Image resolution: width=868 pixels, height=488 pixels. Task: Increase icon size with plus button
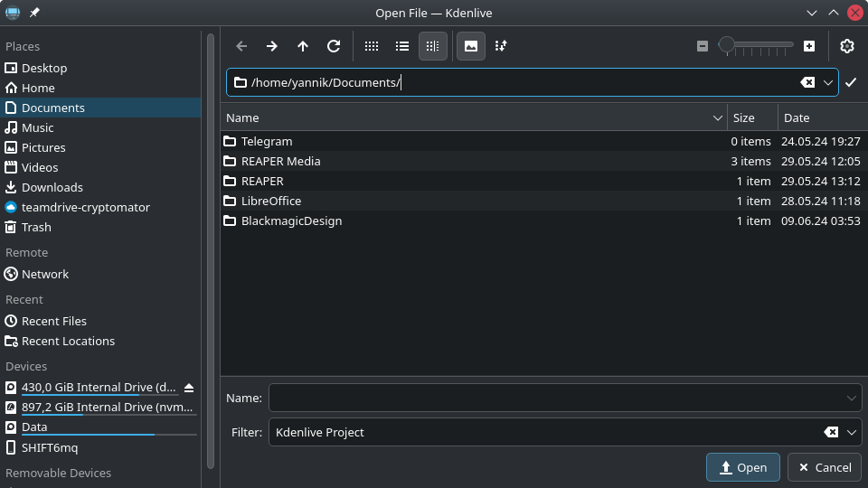pyautogui.click(x=809, y=46)
